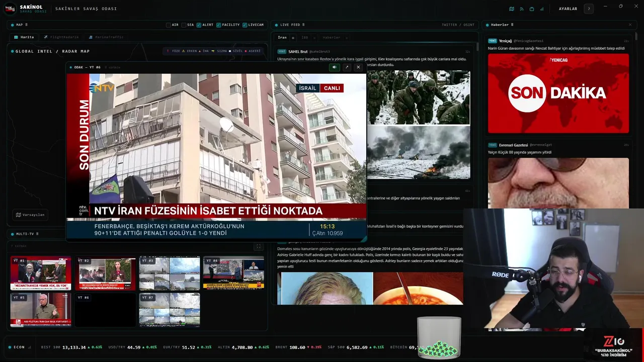This screenshot has height=362, width=644.
Task: Click the ALTIN ticker entry
Action: click(x=243, y=347)
